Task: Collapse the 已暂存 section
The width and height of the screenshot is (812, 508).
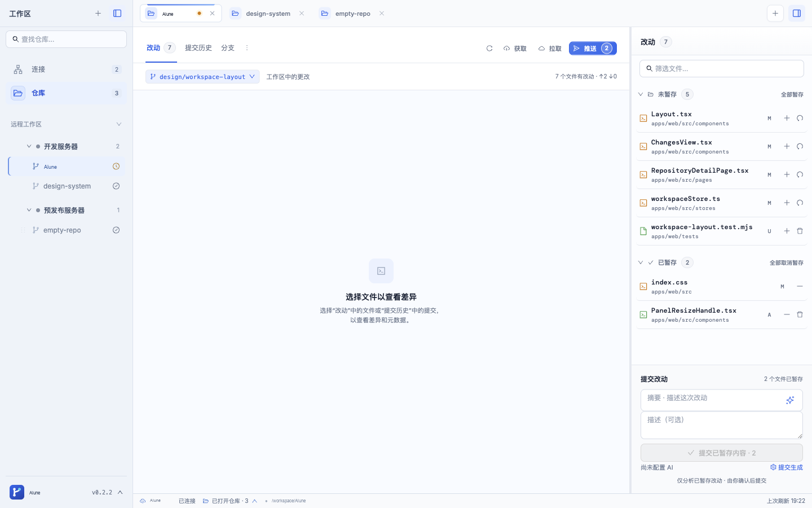Action: (x=641, y=262)
